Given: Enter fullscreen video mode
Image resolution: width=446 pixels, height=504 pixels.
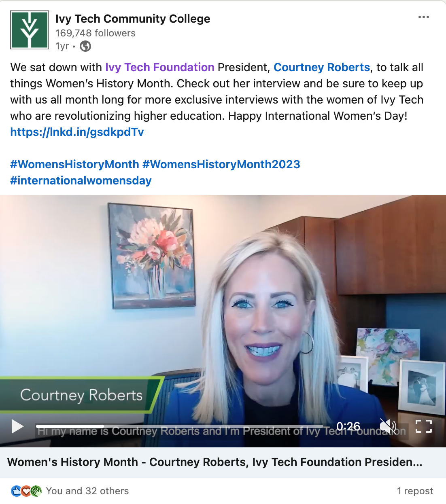Looking at the screenshot, I should tap(424, 426).
